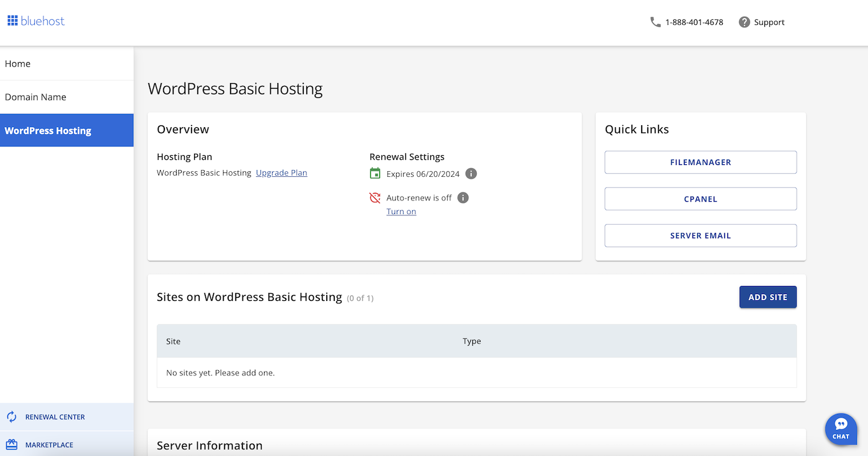
Task: Click the Support text link
Action: [769, 22]
